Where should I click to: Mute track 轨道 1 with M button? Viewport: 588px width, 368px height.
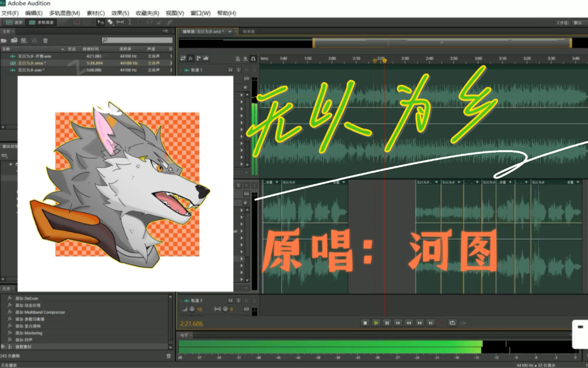[230, 70]
